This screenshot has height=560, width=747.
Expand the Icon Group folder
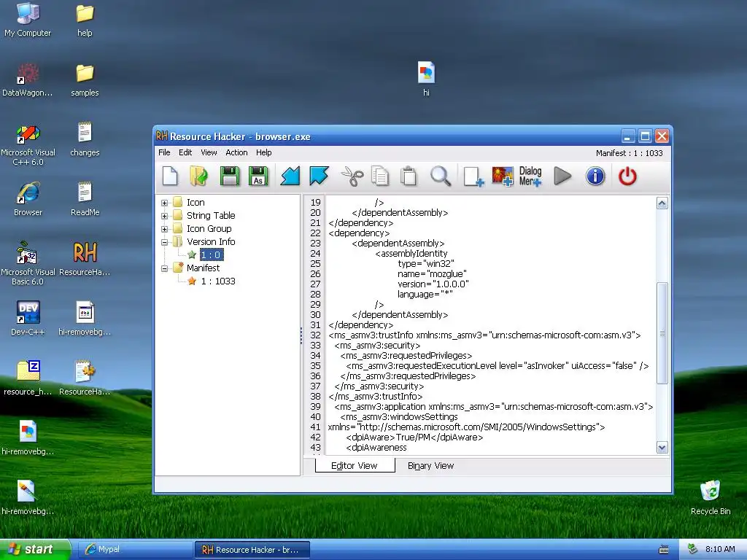[164, 229]
